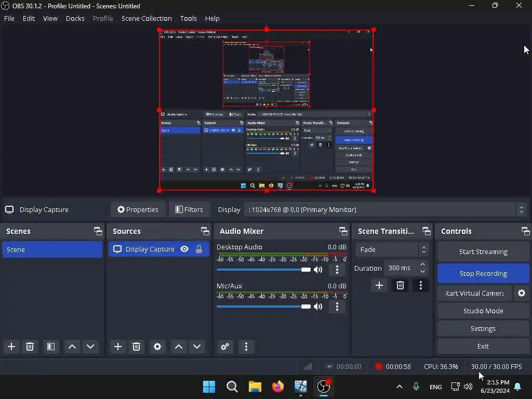Show hidden system tray icons chevron
The image size is (532, 399).
point(400,387)
